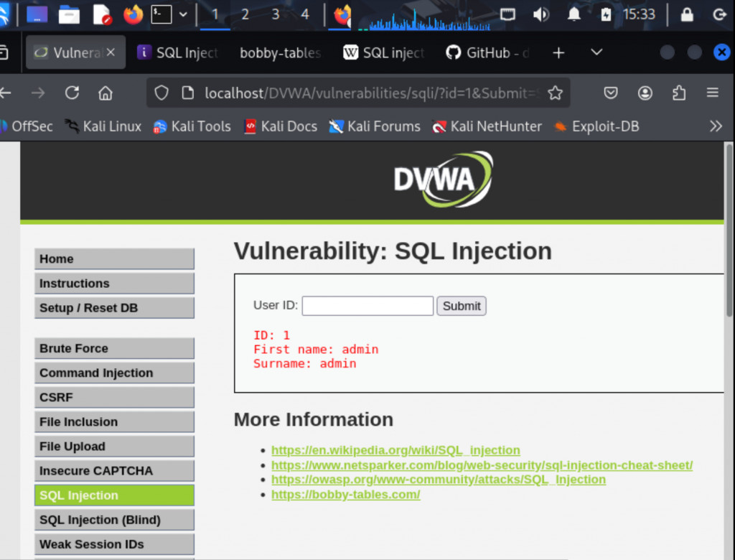This screenshot has width=735, height=560.
Task: Switch to the bobby-tables tab
Action: pos(280,52)
